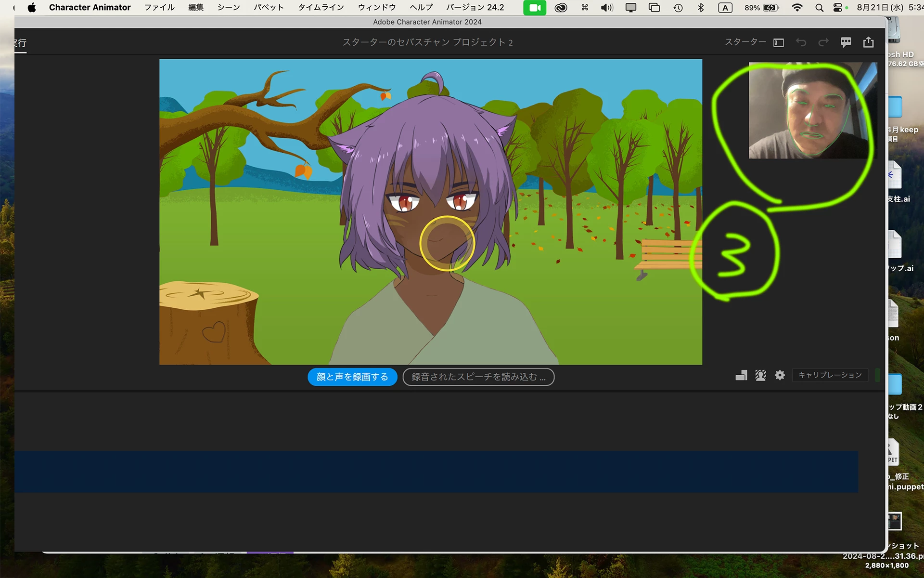Open the タイムライン menu
Screen dimensions: 924x578
pyautogui.click(x=321, y=7)
